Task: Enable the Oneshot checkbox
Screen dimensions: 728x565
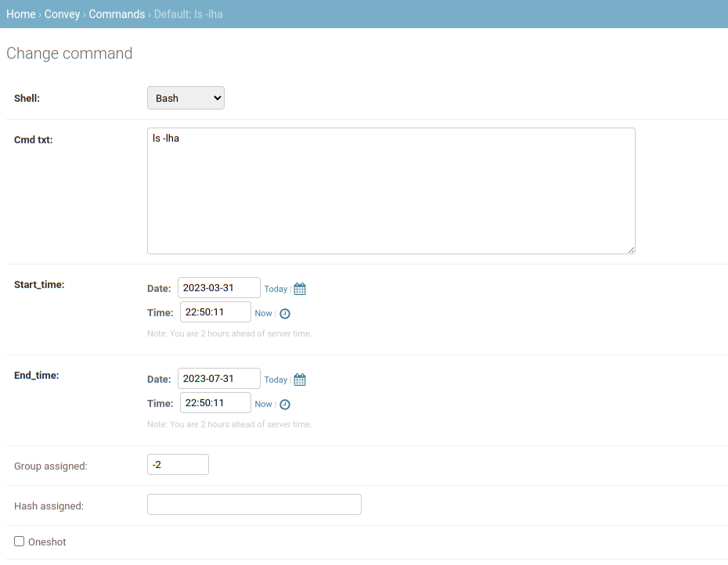Action: (x=17, y=542)
